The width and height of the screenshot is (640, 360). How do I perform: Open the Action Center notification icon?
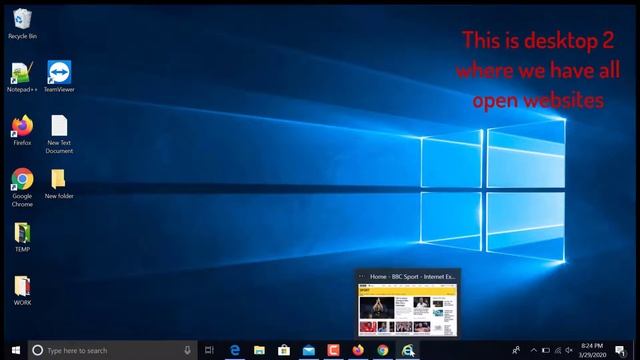pos(620,350)
